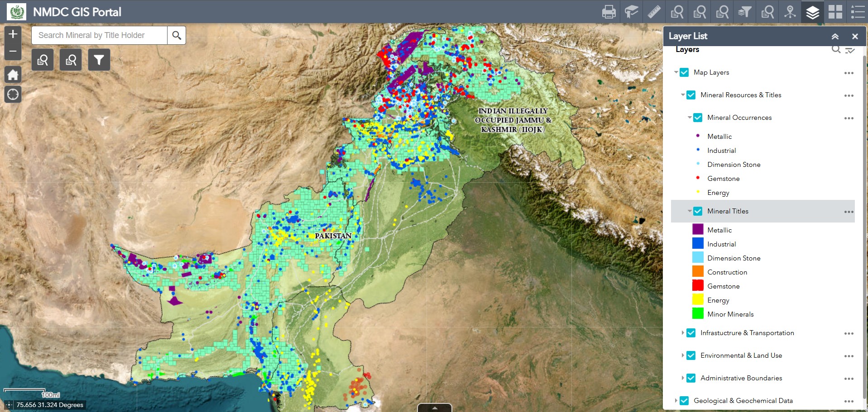Open the filter tool below the search bar
The width and height of the screenshot is (868, 412).
(x=99, y=59)
